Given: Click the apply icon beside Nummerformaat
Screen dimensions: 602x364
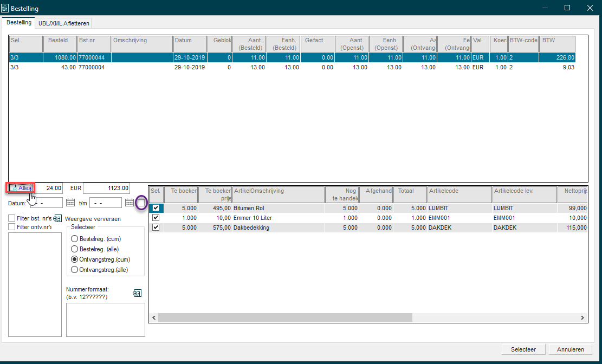Looking at the screenshot, I should (137, 294).
